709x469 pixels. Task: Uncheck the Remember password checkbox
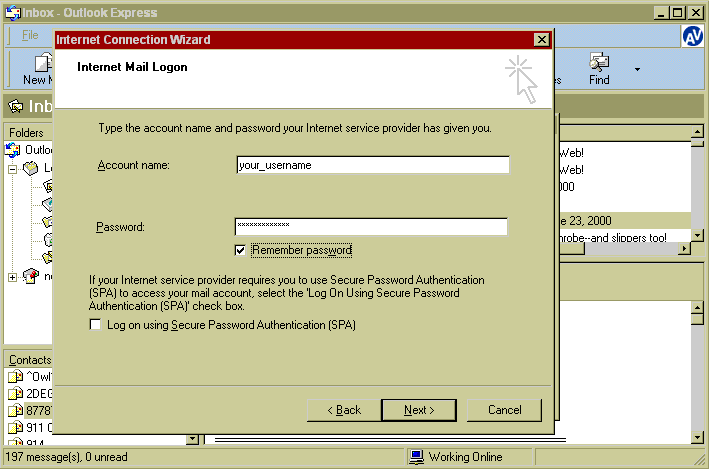[x=240, y=250]
